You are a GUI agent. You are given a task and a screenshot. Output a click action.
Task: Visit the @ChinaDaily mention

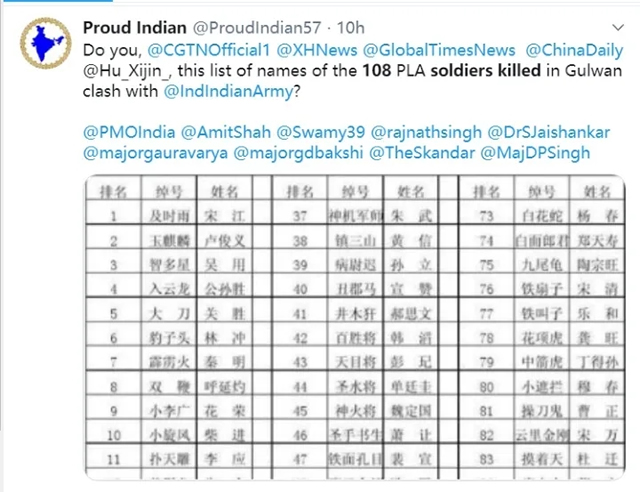(574, 50)
